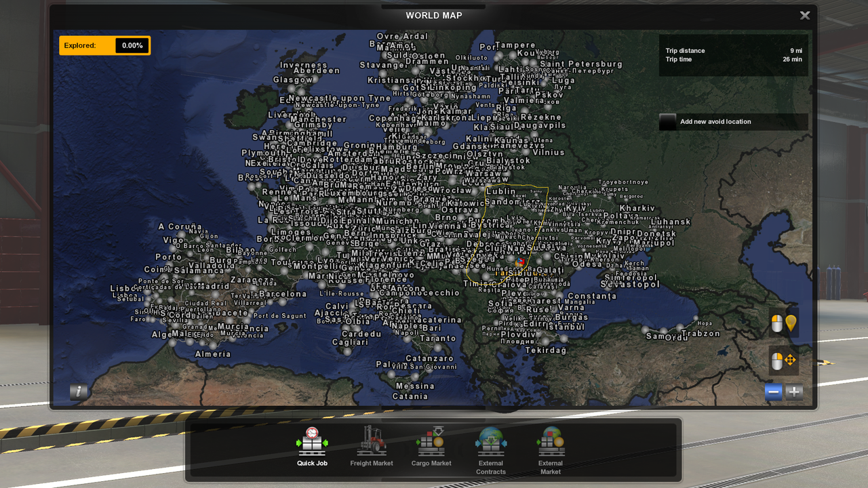
Task: Select Vigo on the map
Action: (174, 240)
